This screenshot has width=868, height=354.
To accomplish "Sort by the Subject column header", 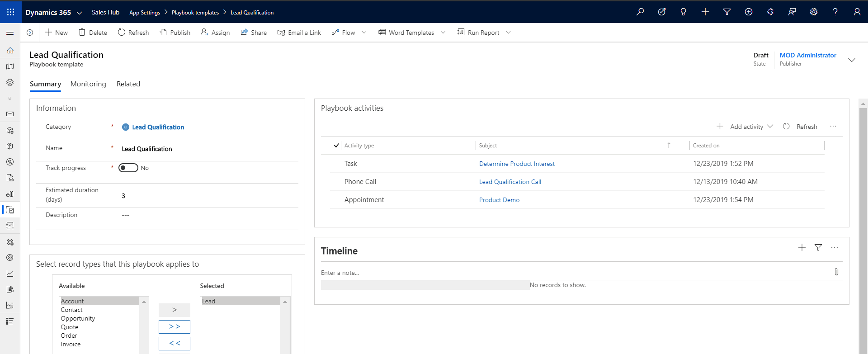I will coord(488,146).
